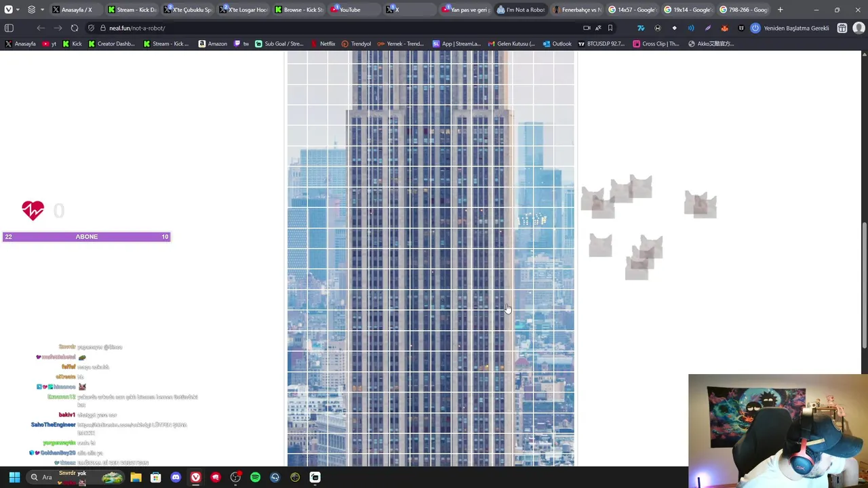Open the yt bookmark
Image resolution: width=868 pixels, height=488 pixels.
click(x=50, y=43)
